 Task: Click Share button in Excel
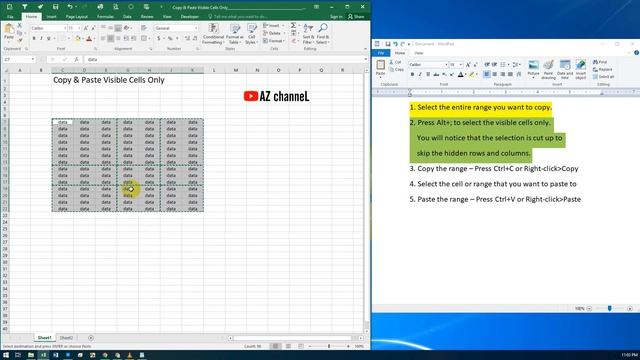point(356,17)
